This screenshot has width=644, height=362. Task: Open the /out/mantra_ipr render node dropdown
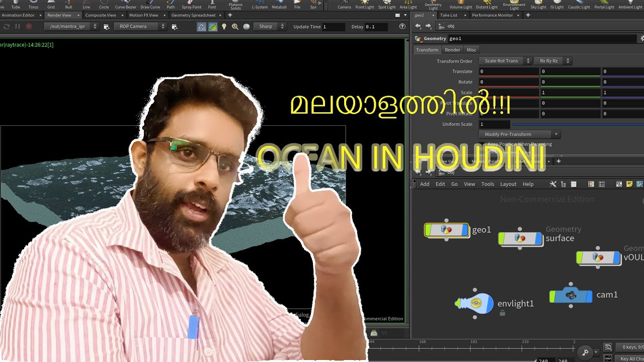pyautogui.click(x=71, y=26)
